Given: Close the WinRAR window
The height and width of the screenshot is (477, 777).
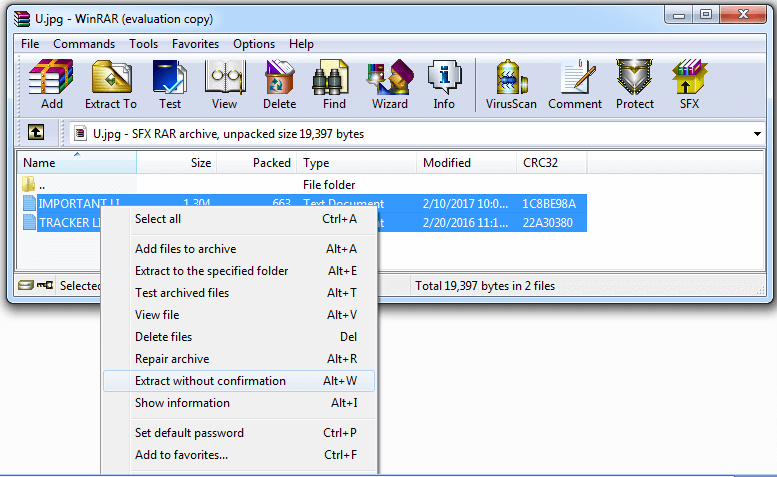Looking at the screenshot, I should [743, 15].
